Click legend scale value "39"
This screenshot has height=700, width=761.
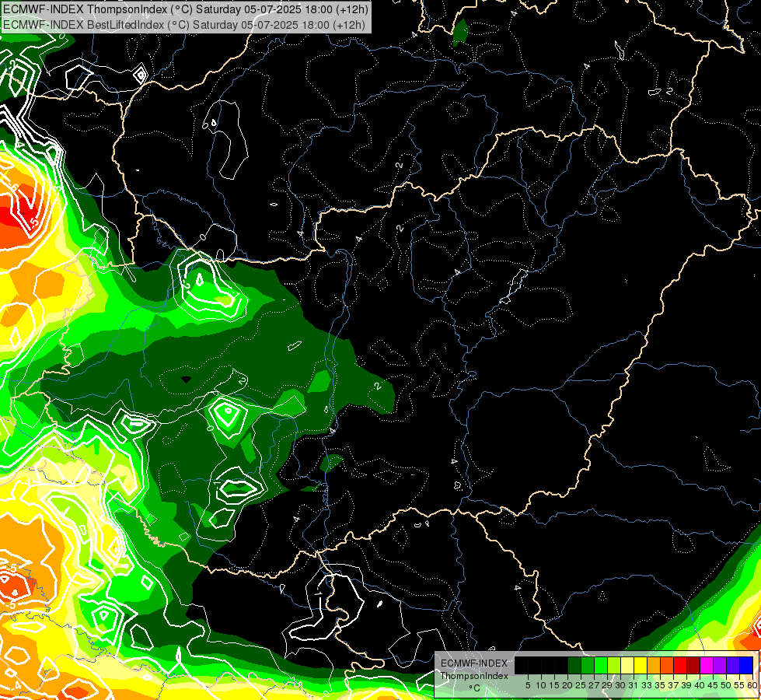686,685
